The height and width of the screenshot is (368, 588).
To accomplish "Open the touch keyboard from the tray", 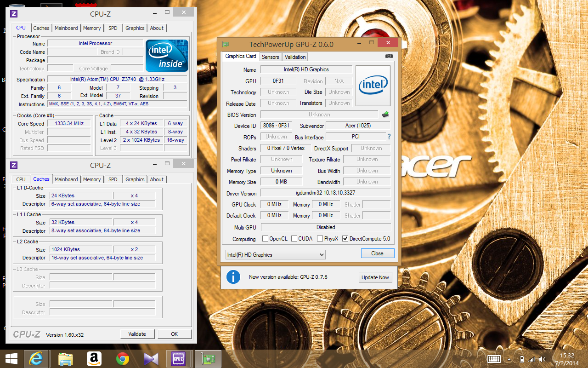I will (x=494, y=359).
